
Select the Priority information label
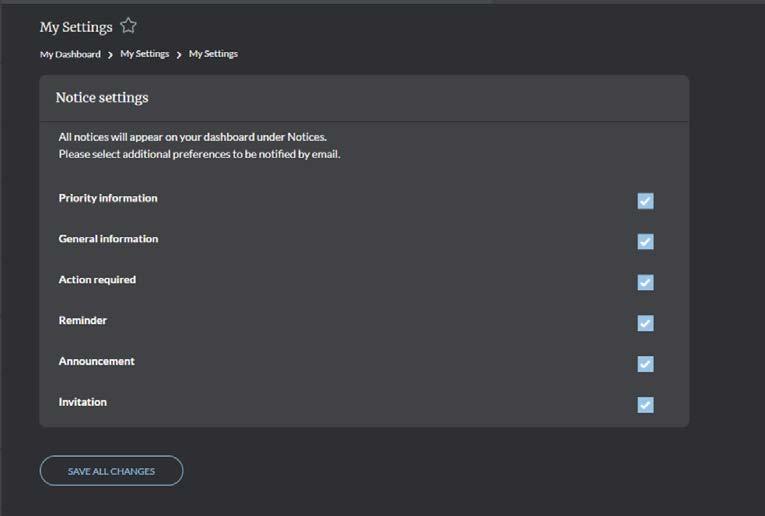(x=108, y=198)
